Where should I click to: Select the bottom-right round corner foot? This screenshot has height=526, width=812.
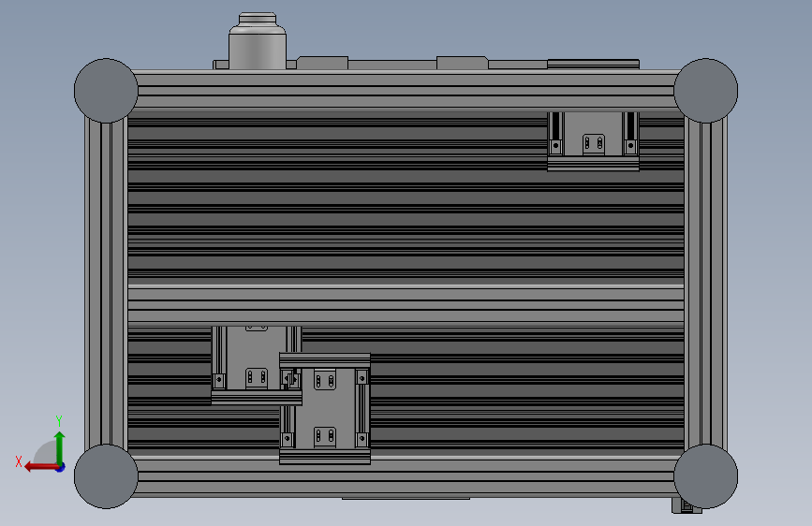[706, 476]
